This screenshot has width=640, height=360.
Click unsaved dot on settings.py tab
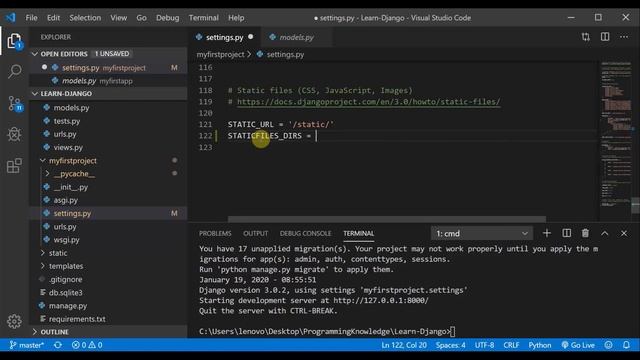pyautogui.click(x=251, y=37)
